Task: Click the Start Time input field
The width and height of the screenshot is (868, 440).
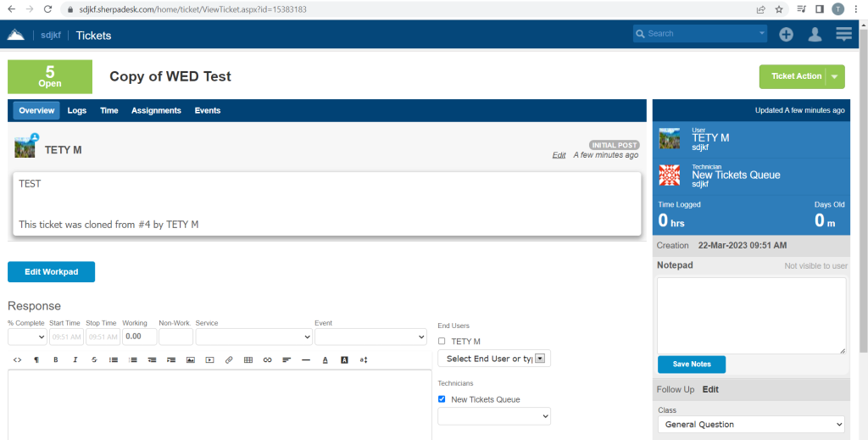Action: coord(66,337)
